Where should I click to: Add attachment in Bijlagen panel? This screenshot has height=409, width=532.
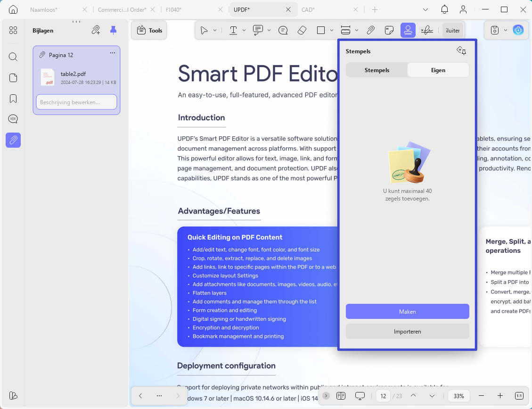click(x=96, y=31)
